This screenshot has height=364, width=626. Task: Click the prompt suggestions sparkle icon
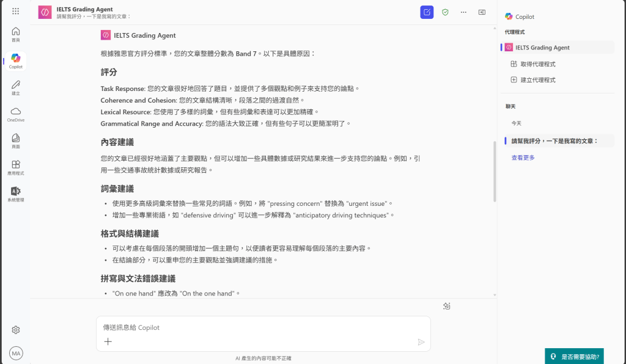point(446,306)
